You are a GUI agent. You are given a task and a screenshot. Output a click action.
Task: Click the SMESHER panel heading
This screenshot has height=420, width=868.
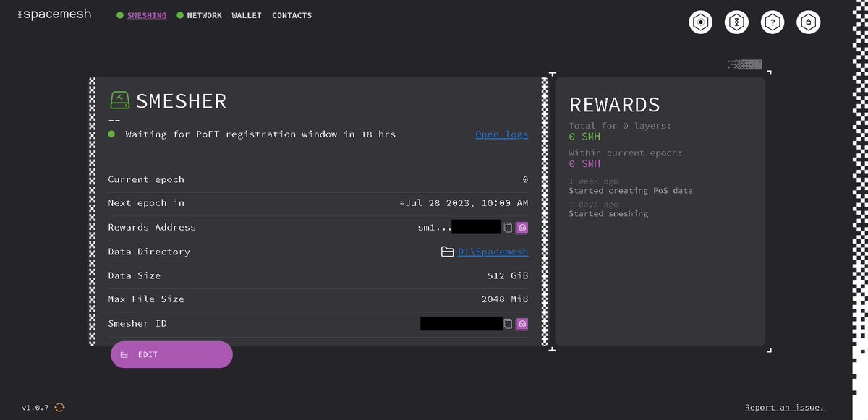tap(182, 100)
